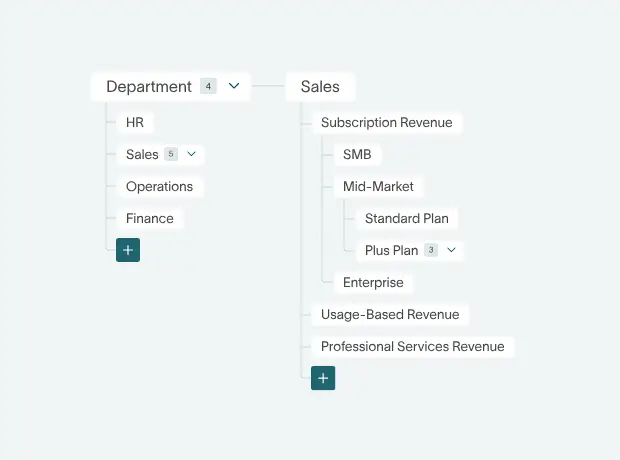Select Usage-Based Revenue node
620x460 pixels.
[390, 314]
